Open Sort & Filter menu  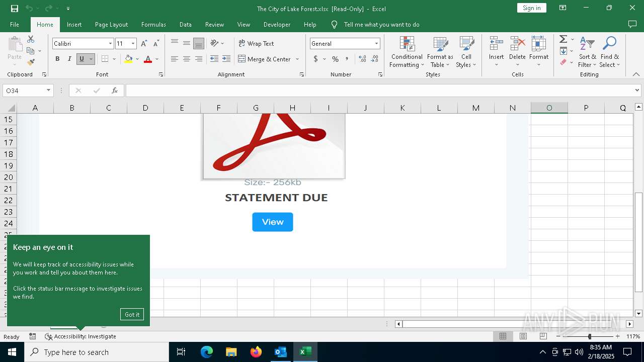[587, 52]
